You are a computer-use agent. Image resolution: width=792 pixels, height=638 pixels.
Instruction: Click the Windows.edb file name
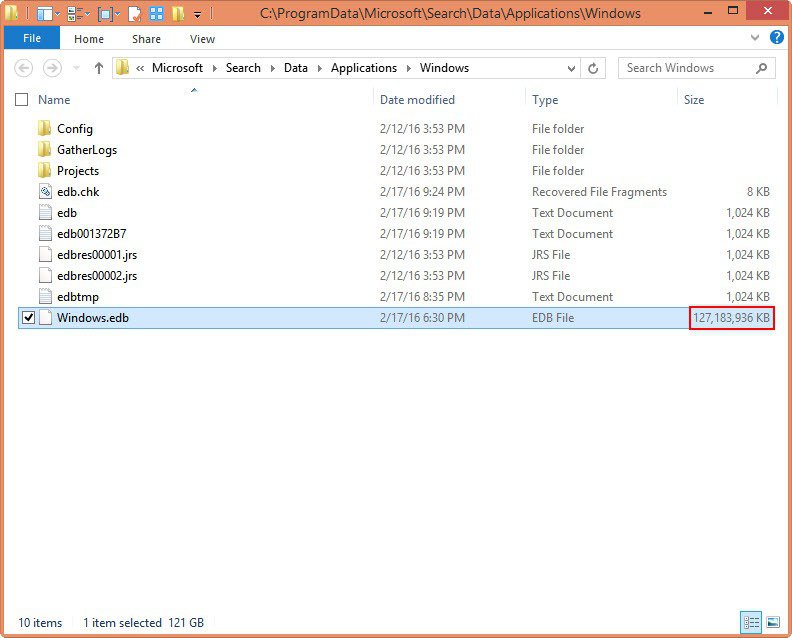pyautogui.click(x=93, y=318)
